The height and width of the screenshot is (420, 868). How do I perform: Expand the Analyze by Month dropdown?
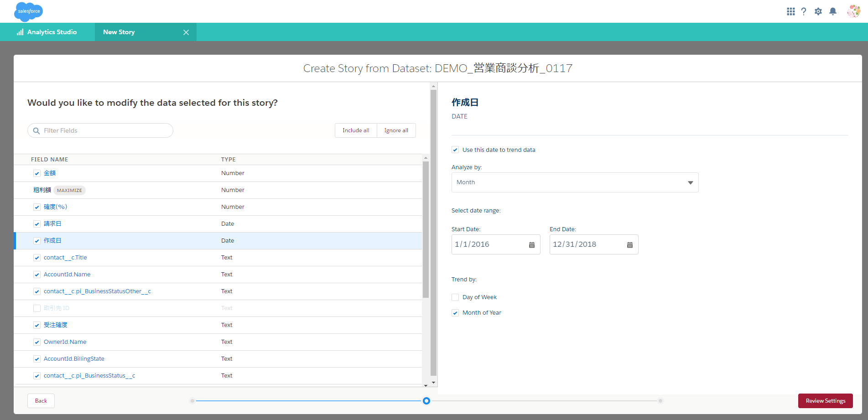click(575, 182)
